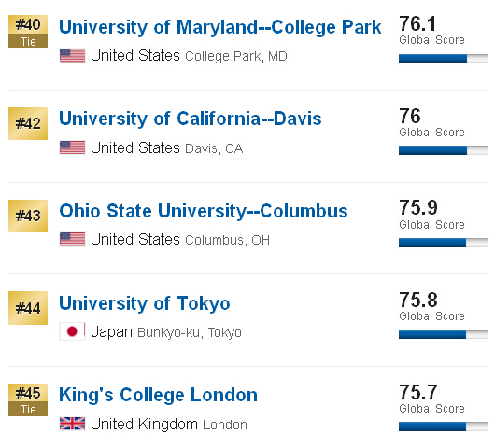Click the #44 gold rank badge
495x448 pixels.
[x=28, y=308]
